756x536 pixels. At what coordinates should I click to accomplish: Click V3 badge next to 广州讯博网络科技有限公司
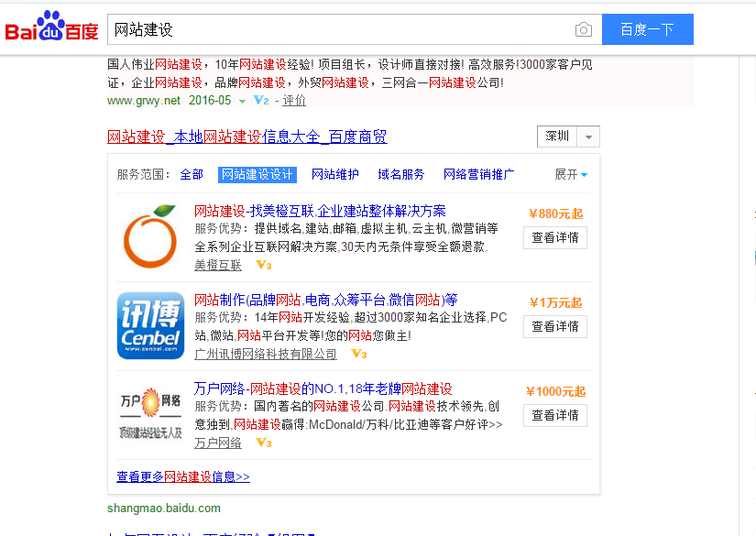click(358, 354)
